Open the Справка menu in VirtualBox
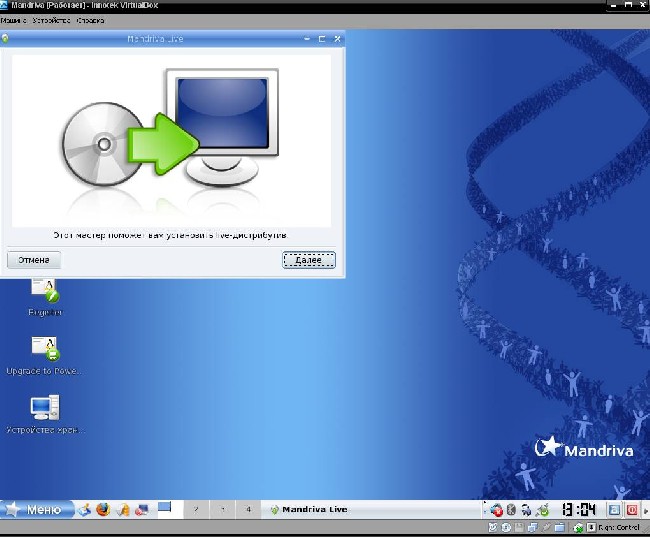650x537 pixels. point(90,20)
